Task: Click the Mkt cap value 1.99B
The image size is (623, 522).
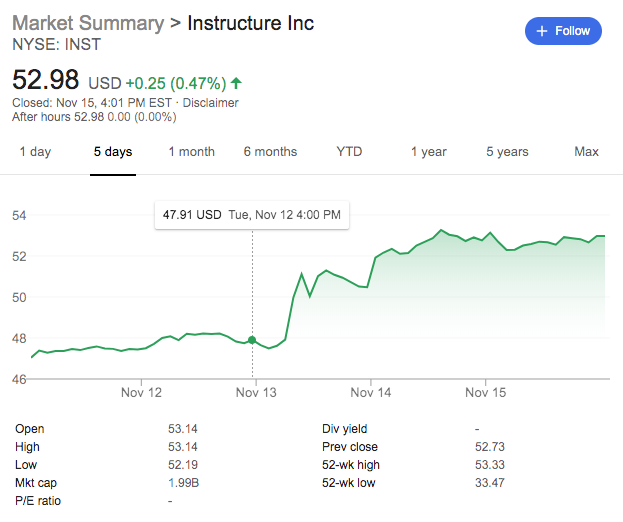Action: (183, 483)
